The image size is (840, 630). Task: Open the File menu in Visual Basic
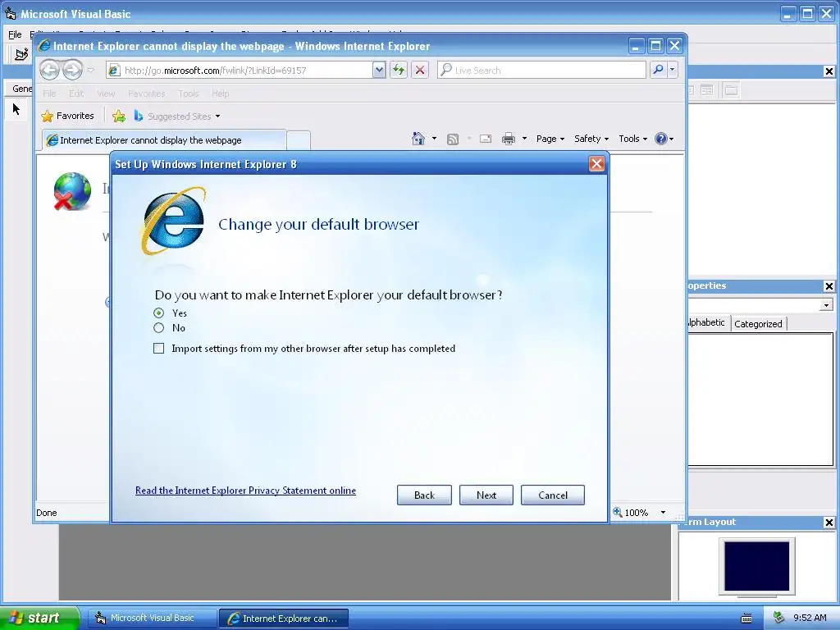coord(15,34)
